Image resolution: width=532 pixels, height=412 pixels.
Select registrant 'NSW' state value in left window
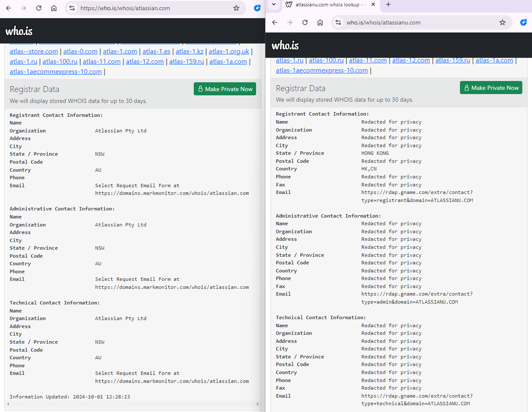[100, 154]
